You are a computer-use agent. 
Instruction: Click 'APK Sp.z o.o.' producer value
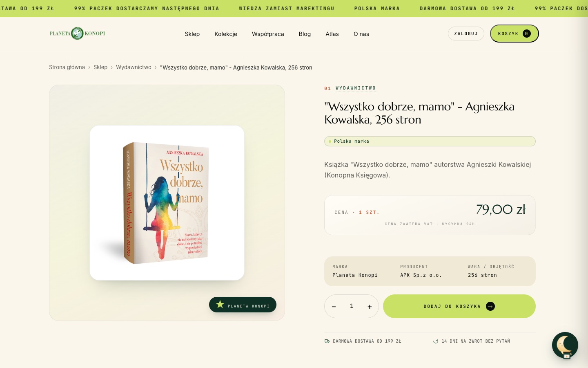pyautogui.click(x=421, y=275)
